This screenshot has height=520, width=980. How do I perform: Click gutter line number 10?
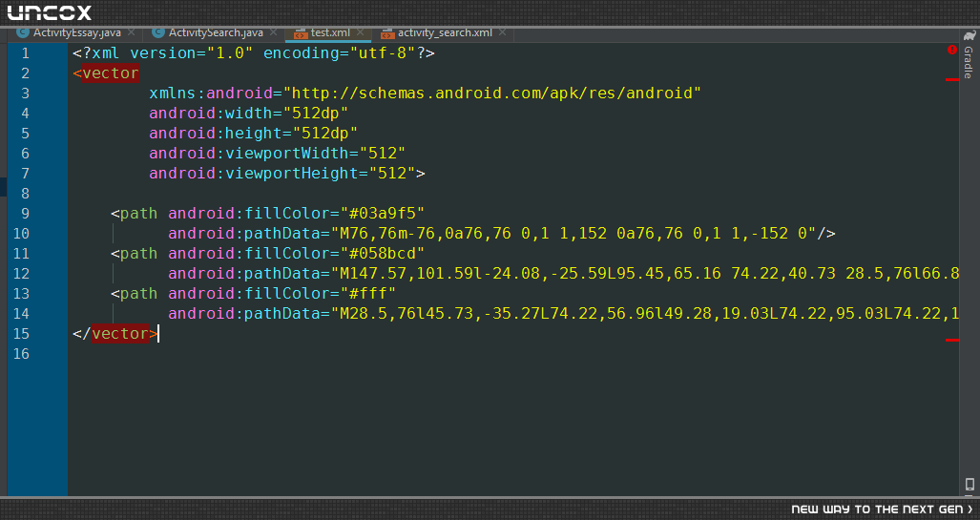(x=21, y=233)
